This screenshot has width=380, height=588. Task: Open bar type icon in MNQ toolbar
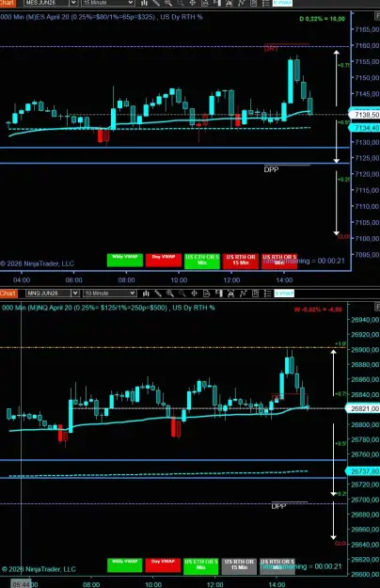tap(146, 294)
